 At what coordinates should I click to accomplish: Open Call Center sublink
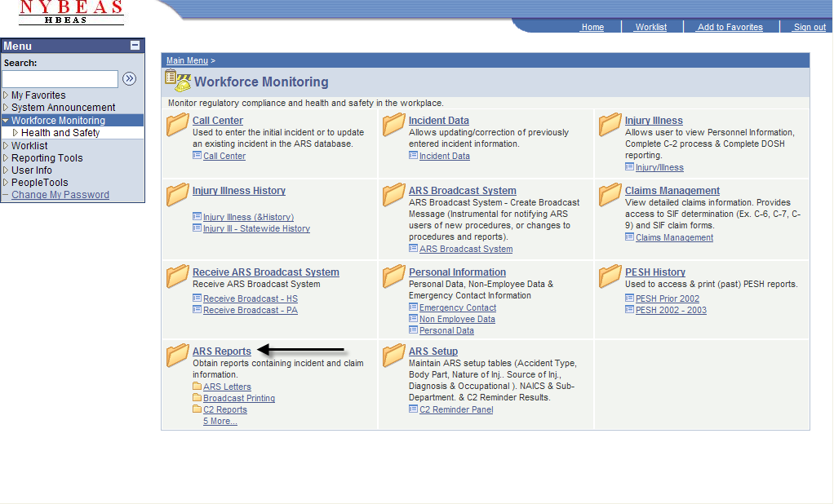pos(224,156)
